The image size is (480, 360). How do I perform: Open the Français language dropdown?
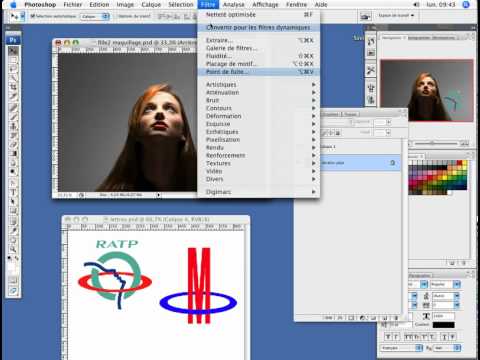[x=402, y=348]
